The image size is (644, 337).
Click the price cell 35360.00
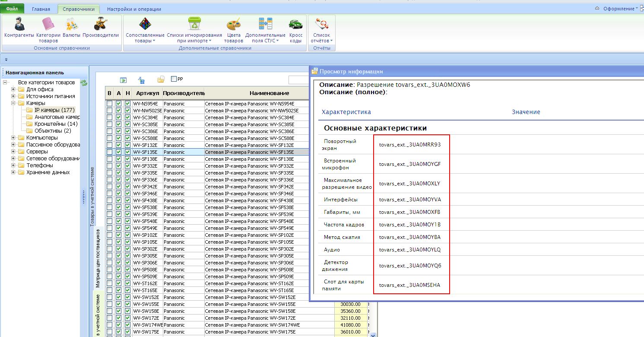point(350,311)
